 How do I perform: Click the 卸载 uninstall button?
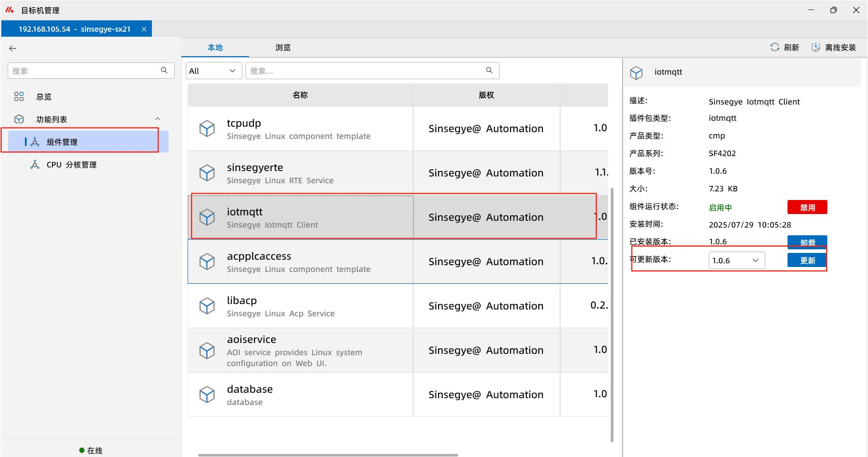click(x=807, y=242)
